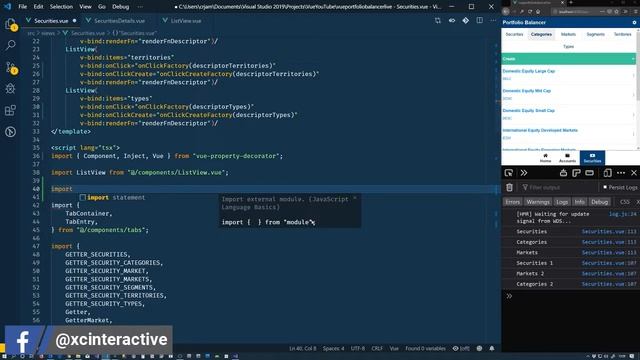This screenshot has height=360, width=640.
Task: Select the Markets tab in Portfolio Balancer
Action: tap(568, 34)
